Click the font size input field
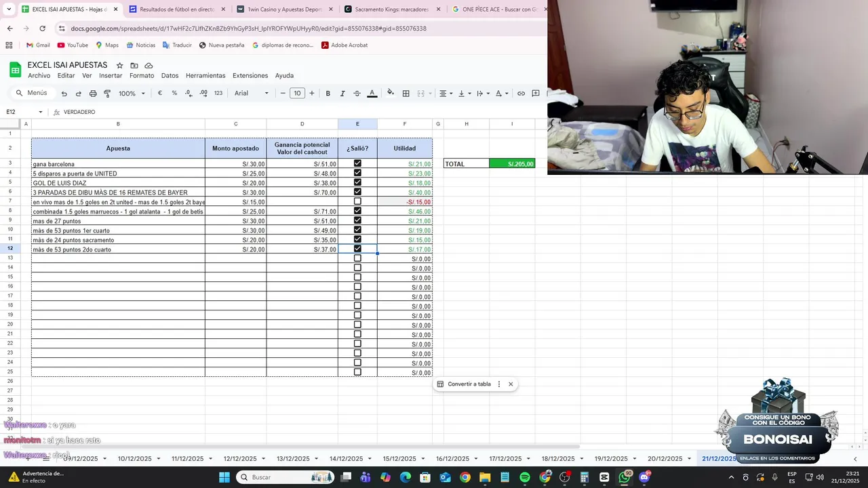This screenshot has width=868, height=488. coord(297,94)
